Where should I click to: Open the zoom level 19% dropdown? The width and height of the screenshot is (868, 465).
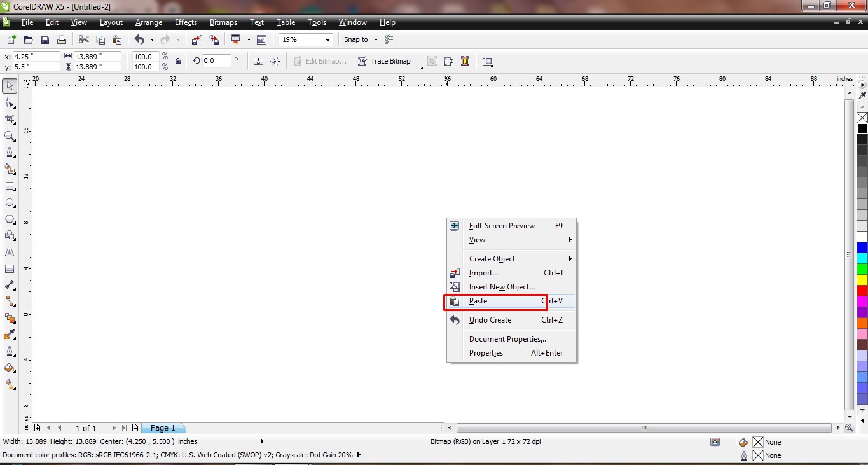[x=328, y=39]
